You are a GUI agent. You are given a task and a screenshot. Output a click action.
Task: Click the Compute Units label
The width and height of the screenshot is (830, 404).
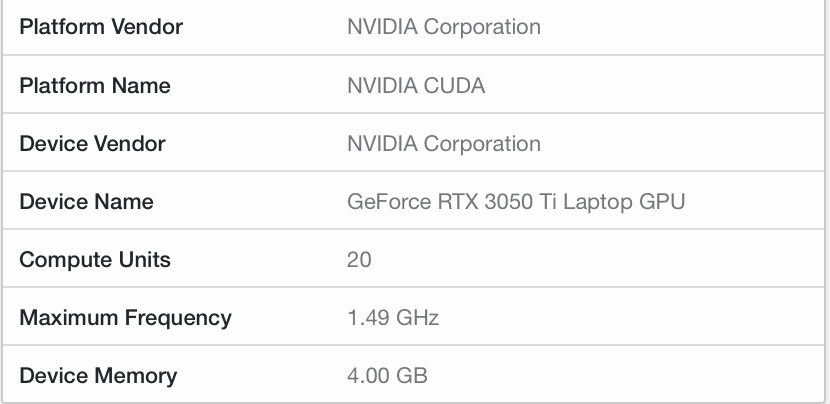pyautogui.click(x=95, y=260)
